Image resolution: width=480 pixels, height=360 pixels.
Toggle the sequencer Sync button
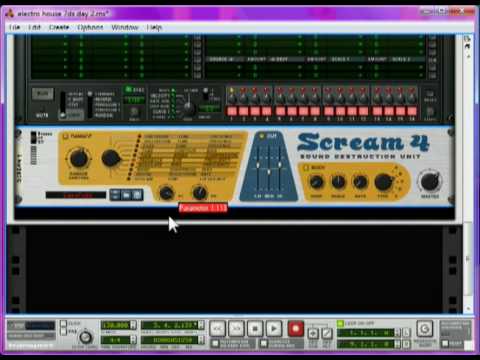coord(128,89)
